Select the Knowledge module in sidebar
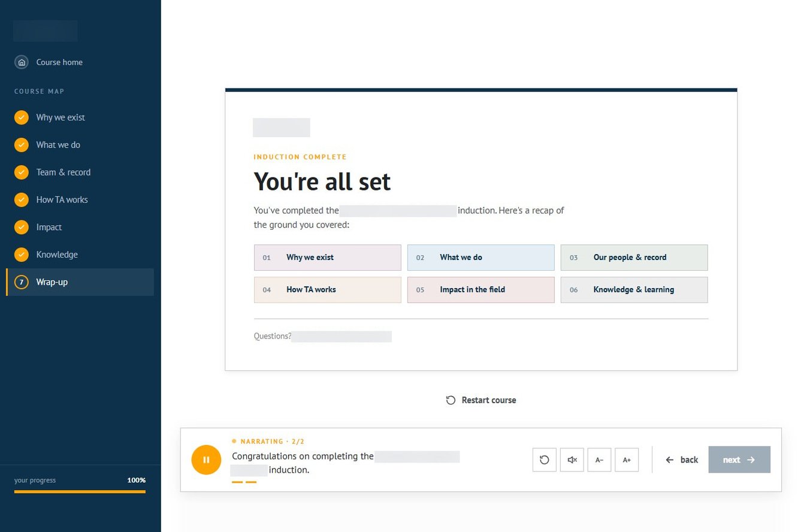This screenshot has height=532, width=798. click(x=80, y=255)
